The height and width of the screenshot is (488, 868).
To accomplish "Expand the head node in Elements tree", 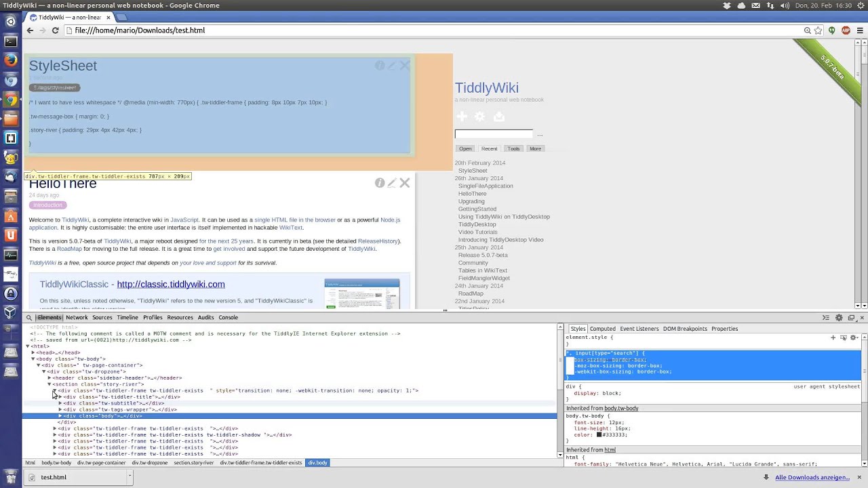I will point(33,352).
